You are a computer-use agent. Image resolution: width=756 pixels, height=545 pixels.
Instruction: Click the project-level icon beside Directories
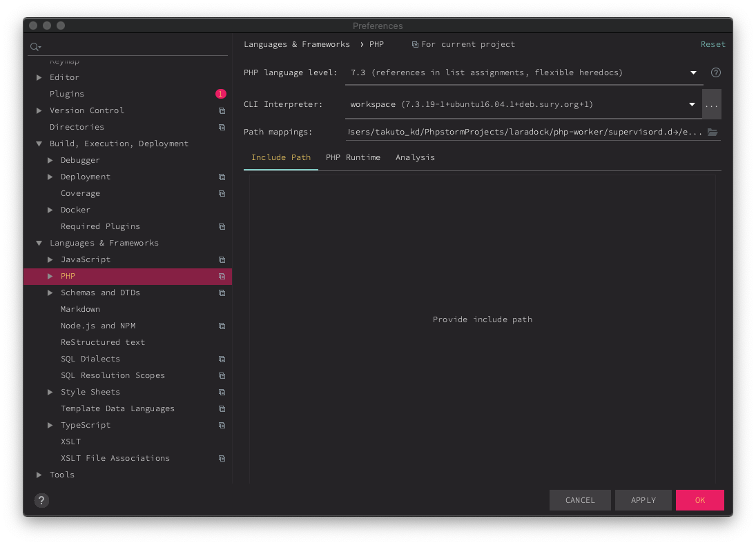(222, 127)
